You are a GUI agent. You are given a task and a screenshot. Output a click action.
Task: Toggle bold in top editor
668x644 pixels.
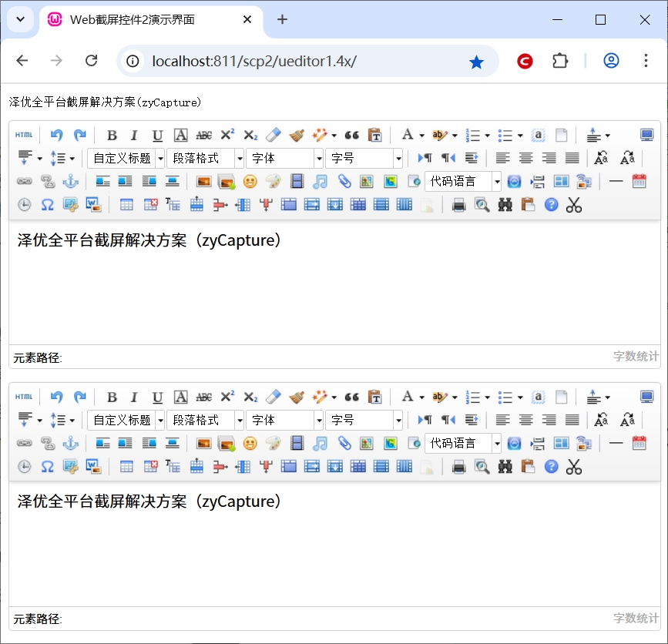(x=112, y=135)
